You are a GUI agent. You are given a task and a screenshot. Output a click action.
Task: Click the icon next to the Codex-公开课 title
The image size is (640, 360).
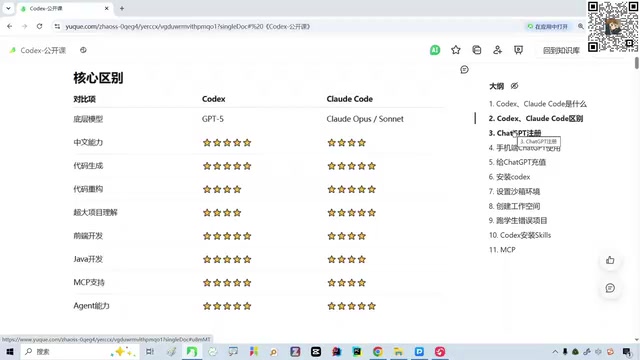tap(83, 50)
